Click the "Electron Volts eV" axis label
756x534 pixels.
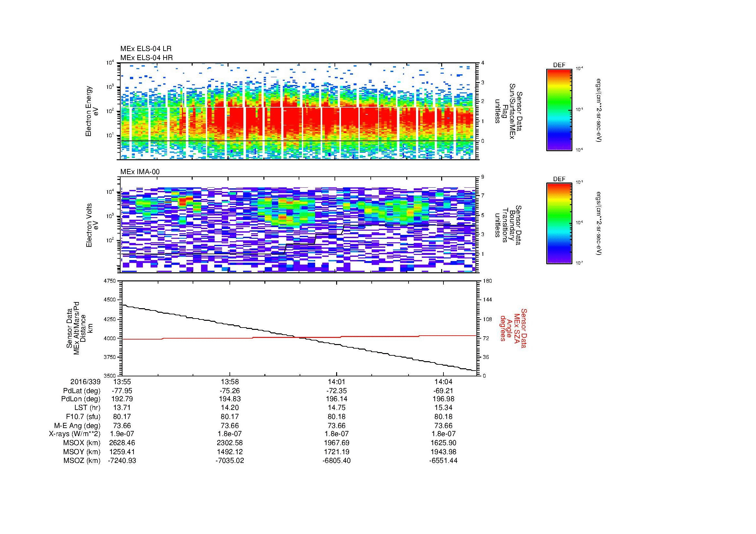click(x=92, y=225)
